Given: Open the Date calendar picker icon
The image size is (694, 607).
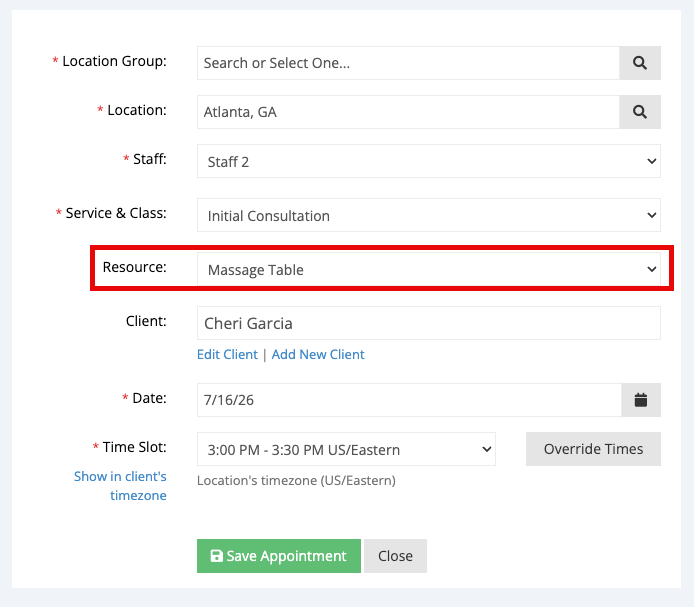Looking at the screenshot, I should click(640, 400).
